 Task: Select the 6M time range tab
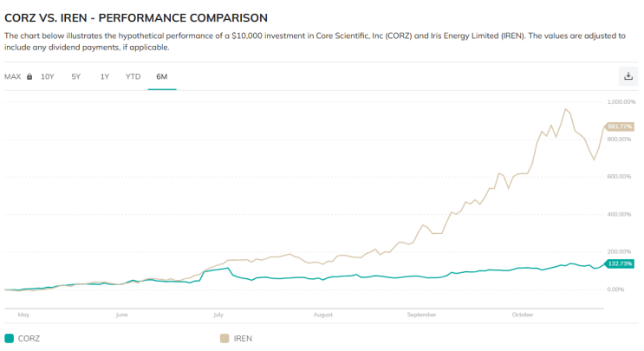(162, 77)
